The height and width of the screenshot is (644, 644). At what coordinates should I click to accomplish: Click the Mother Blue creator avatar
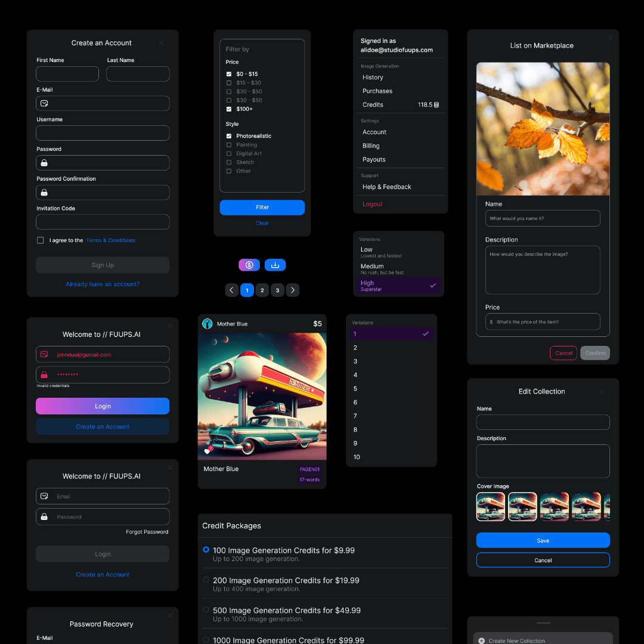tap(208, 324)
